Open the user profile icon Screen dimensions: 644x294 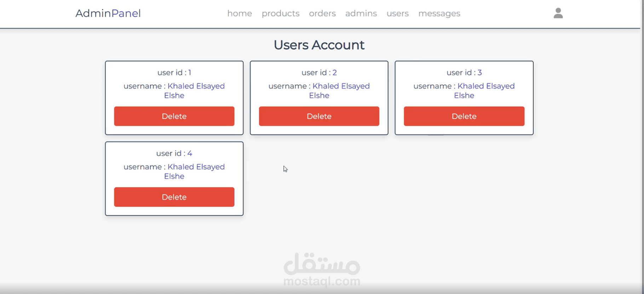558,13
